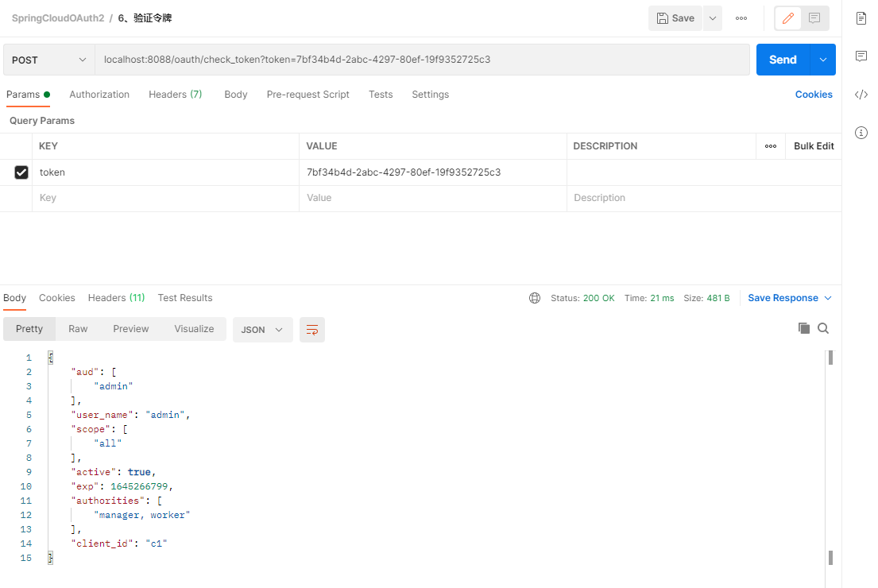
Task: Switch to the comment mode icon
Action: pos(814,18)
